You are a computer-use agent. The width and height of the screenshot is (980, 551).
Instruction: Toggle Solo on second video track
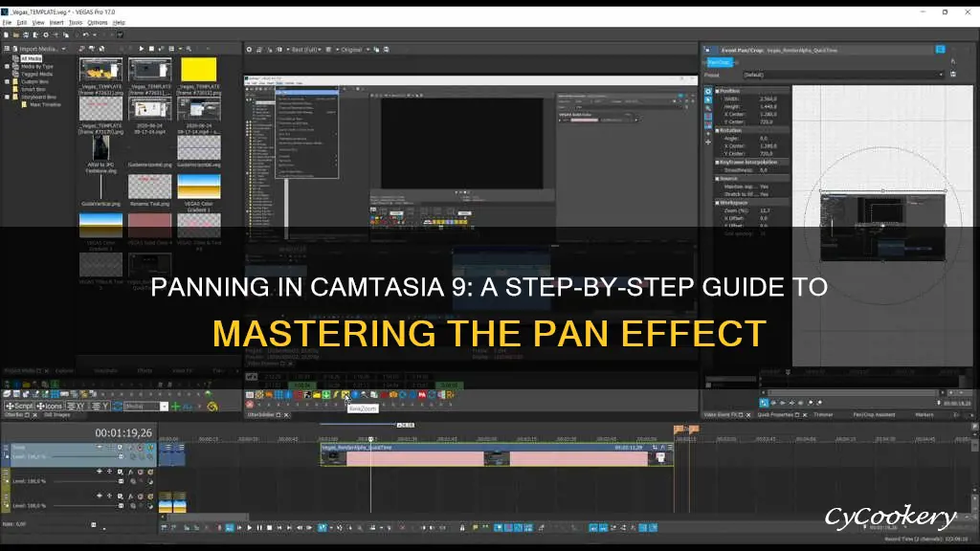(150, 472)
